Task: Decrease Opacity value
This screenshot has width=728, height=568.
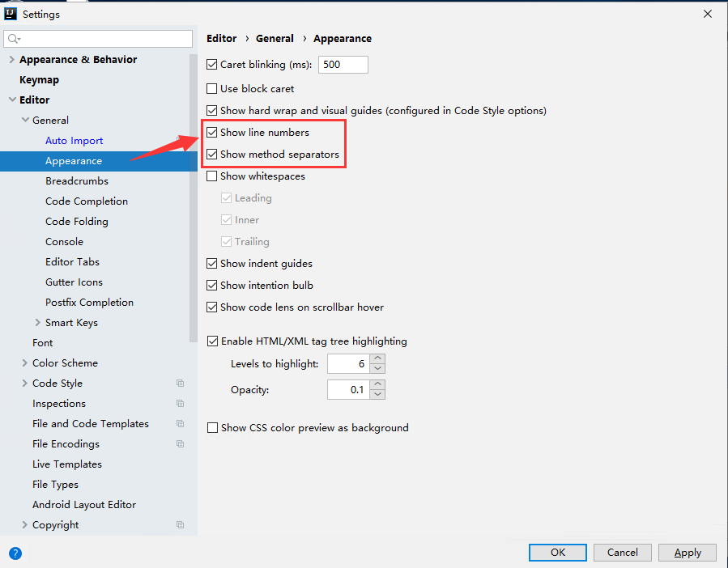Action: click(x=378, y=395)
